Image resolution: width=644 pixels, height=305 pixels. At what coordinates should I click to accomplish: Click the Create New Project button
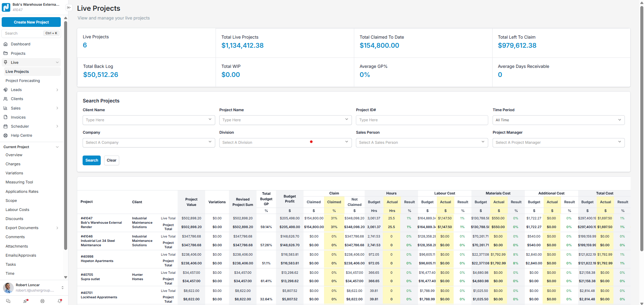[x=31, y=22]
